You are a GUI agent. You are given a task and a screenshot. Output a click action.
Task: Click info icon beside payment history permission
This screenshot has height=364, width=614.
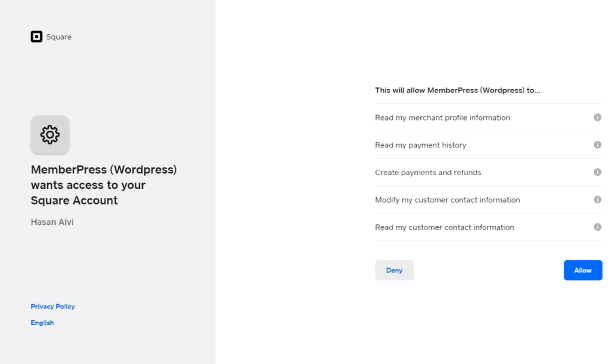[x=597, y=145]
